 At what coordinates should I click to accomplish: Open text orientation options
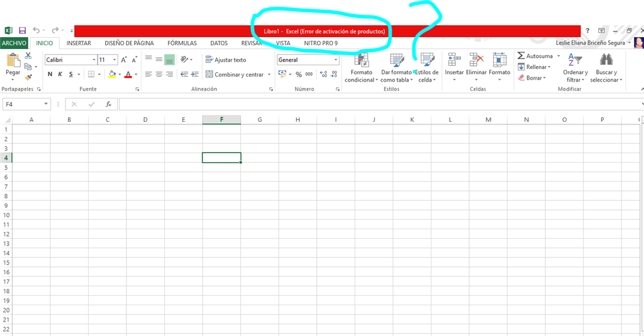(186, 60)
